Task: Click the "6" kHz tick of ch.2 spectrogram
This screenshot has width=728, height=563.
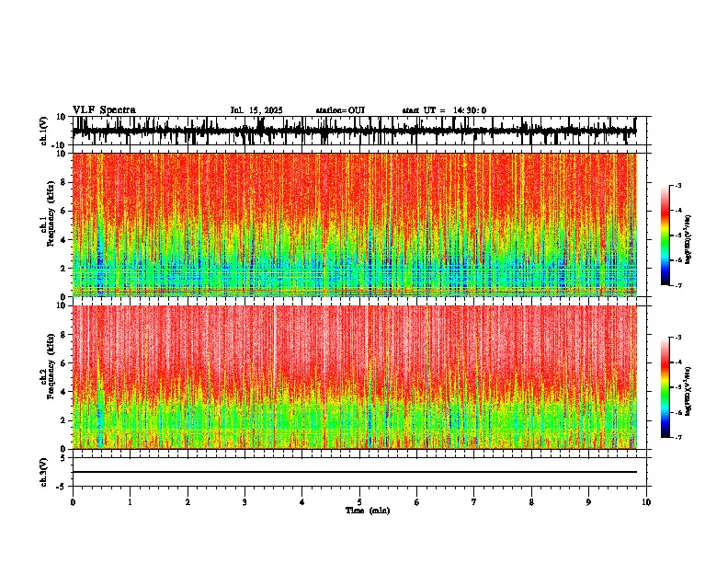Action: coord(64,363)
